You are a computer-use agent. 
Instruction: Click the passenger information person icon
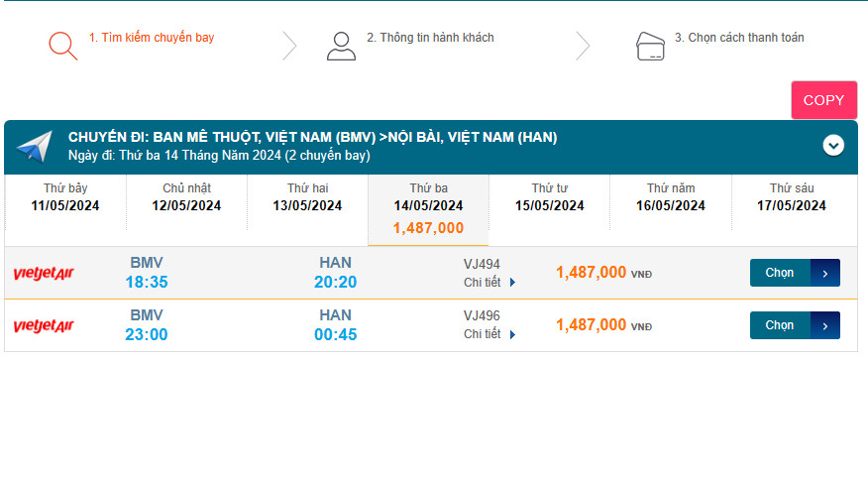[341, 46]
